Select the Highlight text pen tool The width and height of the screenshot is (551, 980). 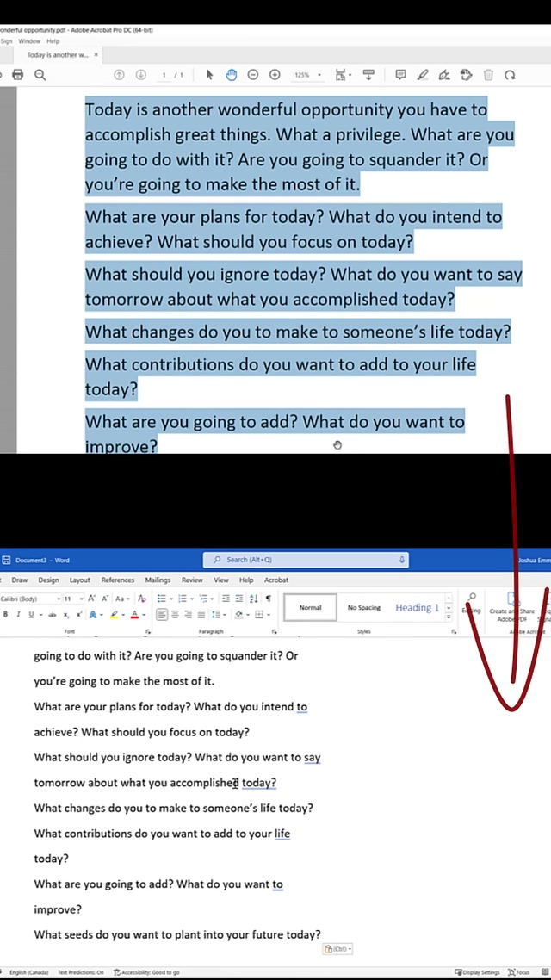pyautogui.click(x=423, y=75)
